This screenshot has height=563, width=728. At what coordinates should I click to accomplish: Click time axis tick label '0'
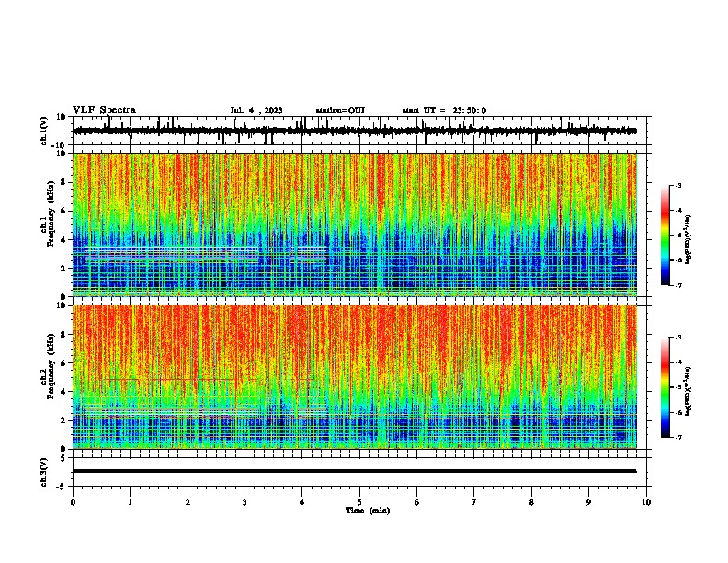[73, 502]
